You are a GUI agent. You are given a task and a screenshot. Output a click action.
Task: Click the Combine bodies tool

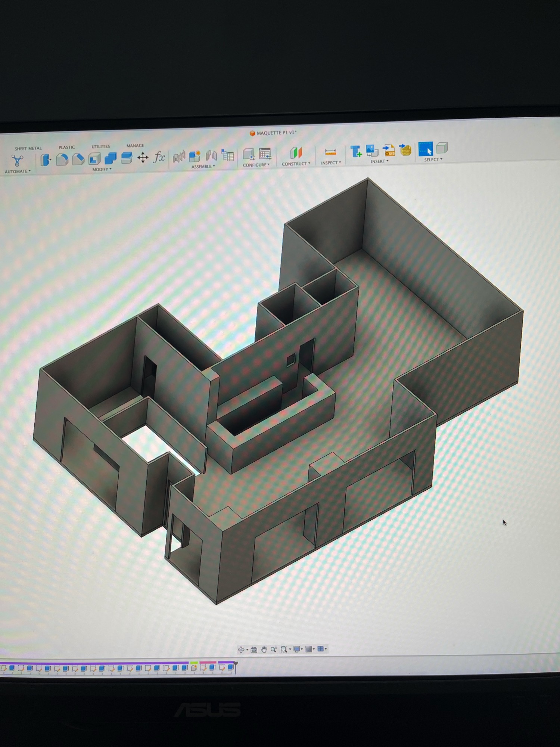(111, 158)
